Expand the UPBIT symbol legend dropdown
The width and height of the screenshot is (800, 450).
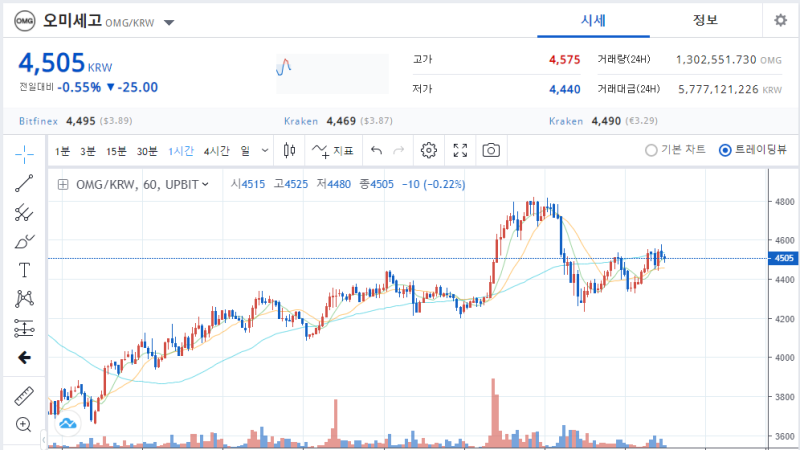(x=205, y=184)
